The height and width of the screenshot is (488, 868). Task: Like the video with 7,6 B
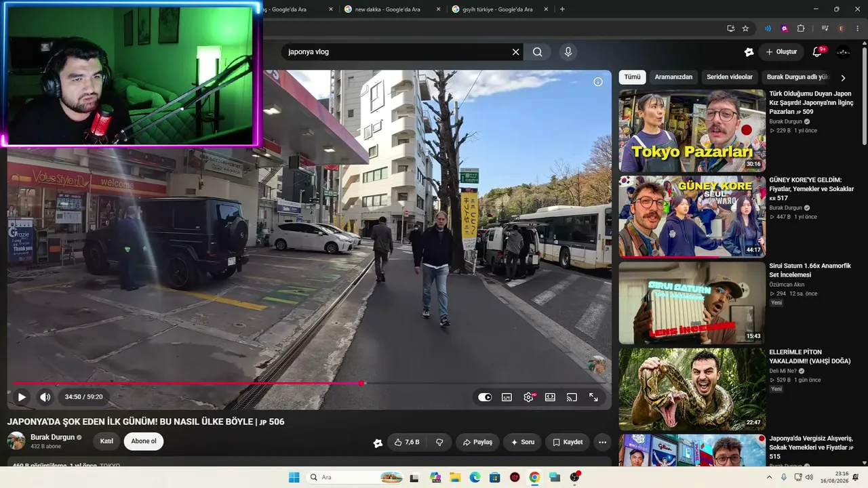(407, 442)
